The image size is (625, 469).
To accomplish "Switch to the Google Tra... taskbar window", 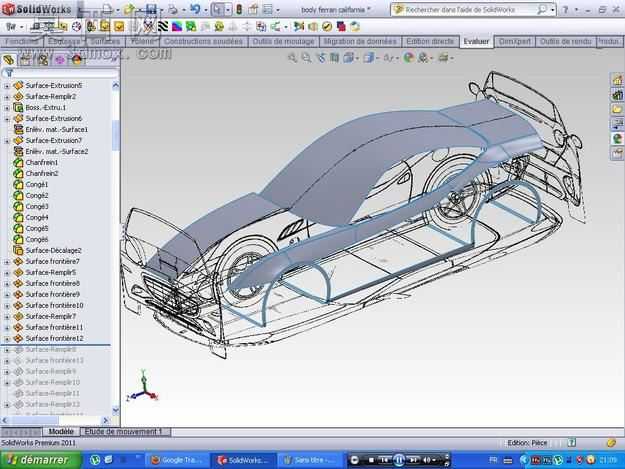I will coord(176,460).
